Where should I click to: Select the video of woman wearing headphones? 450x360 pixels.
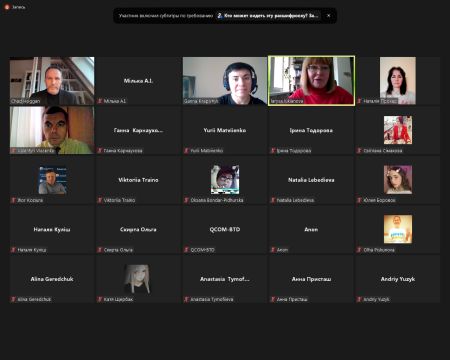[x=225, y=81]
